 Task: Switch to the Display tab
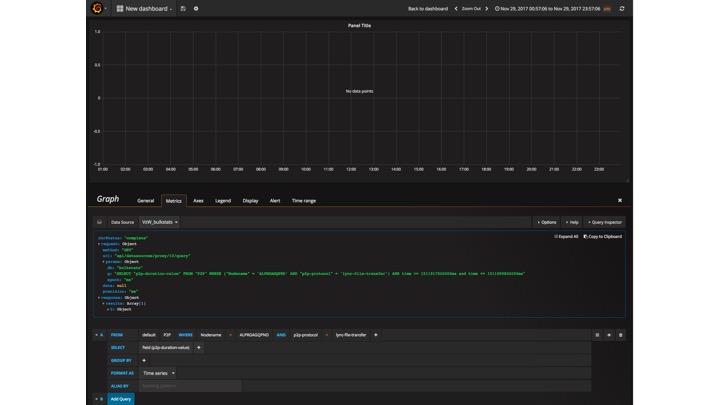tap(250, 201)
